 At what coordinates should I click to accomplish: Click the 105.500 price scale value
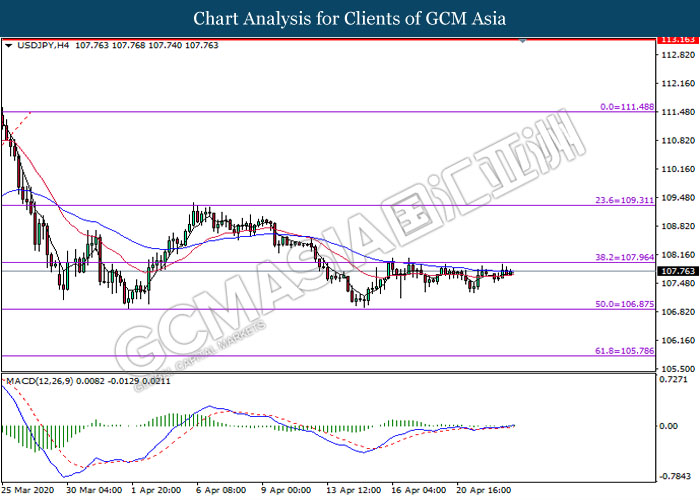tap(678, 369)
